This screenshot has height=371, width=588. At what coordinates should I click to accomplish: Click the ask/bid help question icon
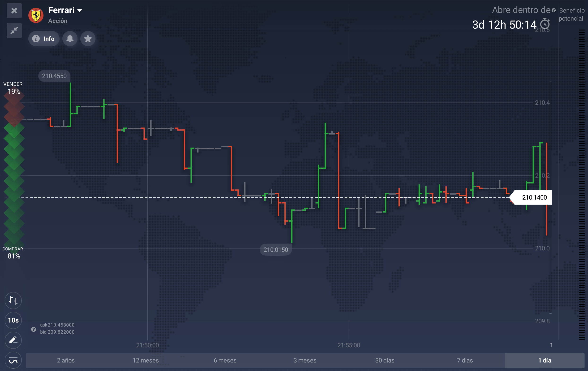coord(34,329)
